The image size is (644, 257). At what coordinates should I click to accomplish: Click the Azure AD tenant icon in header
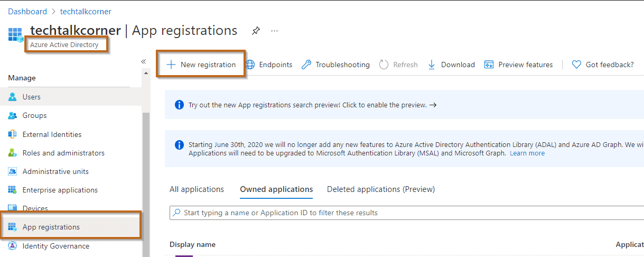(x=16, y=34)
